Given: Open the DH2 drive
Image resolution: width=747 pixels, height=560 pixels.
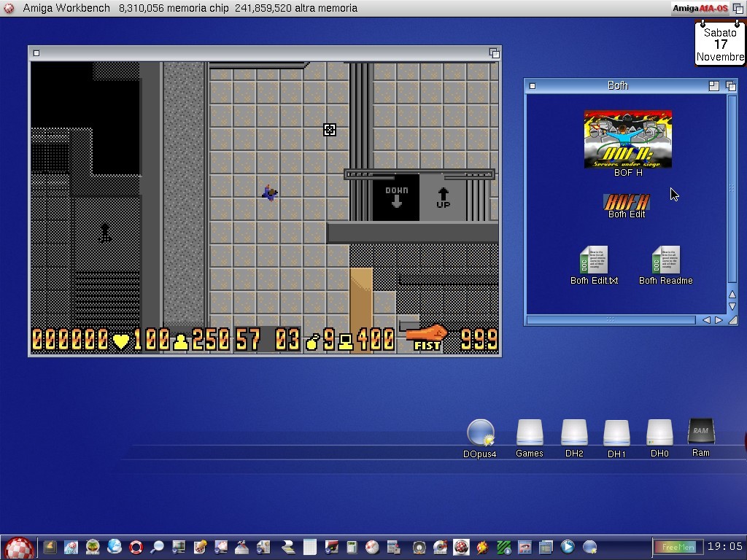Looking at the screenshot, I should pos(574,433).
